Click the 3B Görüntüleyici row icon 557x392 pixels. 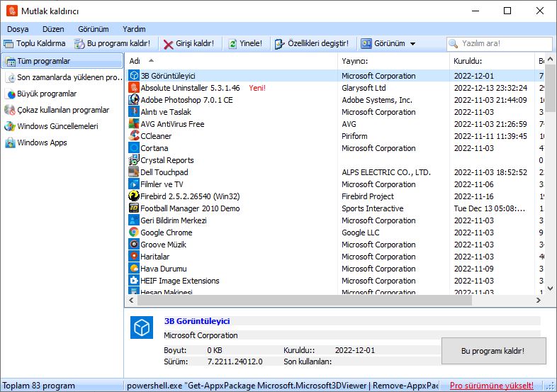pyautogui.click(x=134, y=76)
